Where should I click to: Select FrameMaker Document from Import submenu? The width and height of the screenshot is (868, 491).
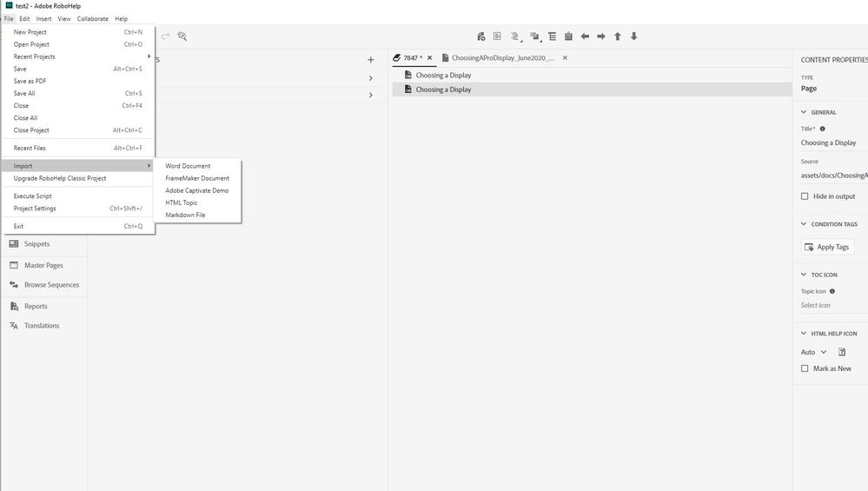[x=197, y=178]
